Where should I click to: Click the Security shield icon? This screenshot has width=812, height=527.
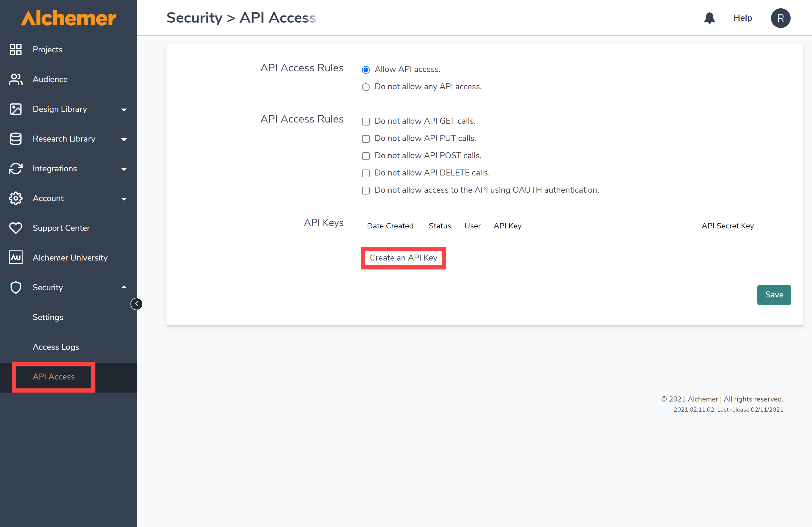click(x=16, y=287)
